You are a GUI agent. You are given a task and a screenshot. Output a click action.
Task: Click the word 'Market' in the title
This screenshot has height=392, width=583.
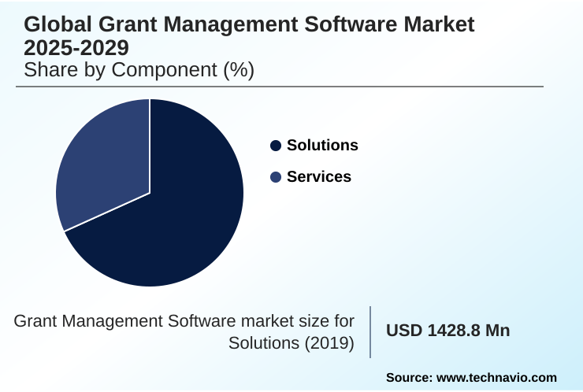click(x=436, y=25)
